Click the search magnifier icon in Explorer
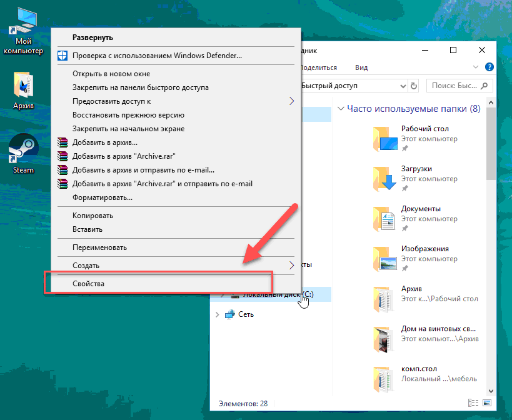 [x=484, y=86]
